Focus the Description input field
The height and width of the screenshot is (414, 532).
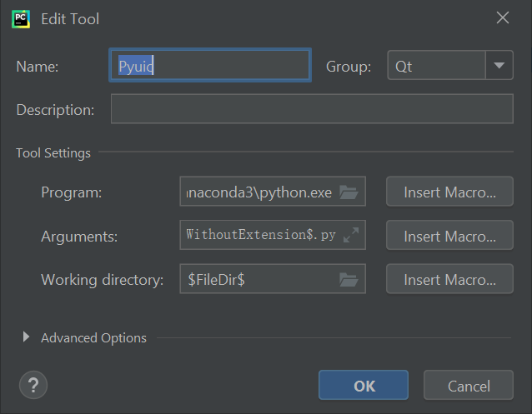click(312, 109)
